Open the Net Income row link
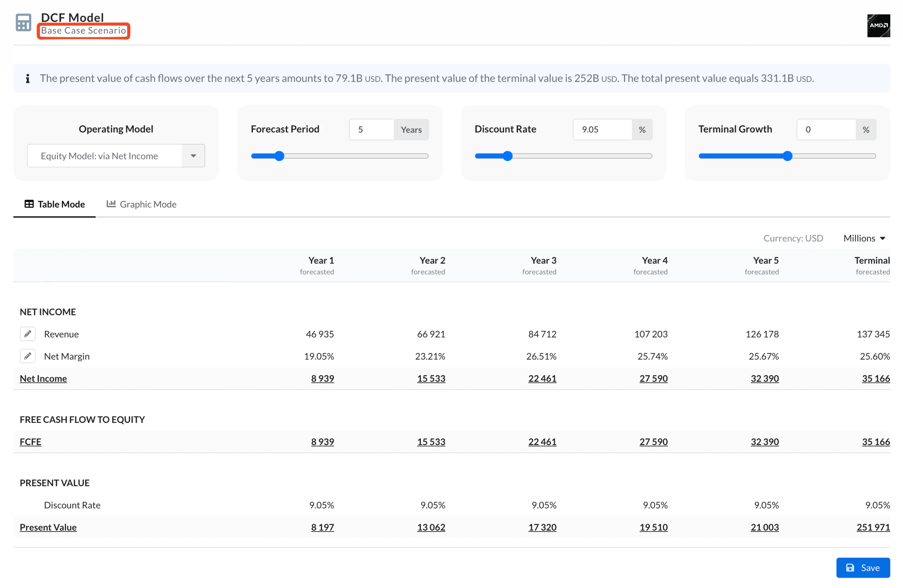This screenshot has width=903, height=588. [43, 378]
